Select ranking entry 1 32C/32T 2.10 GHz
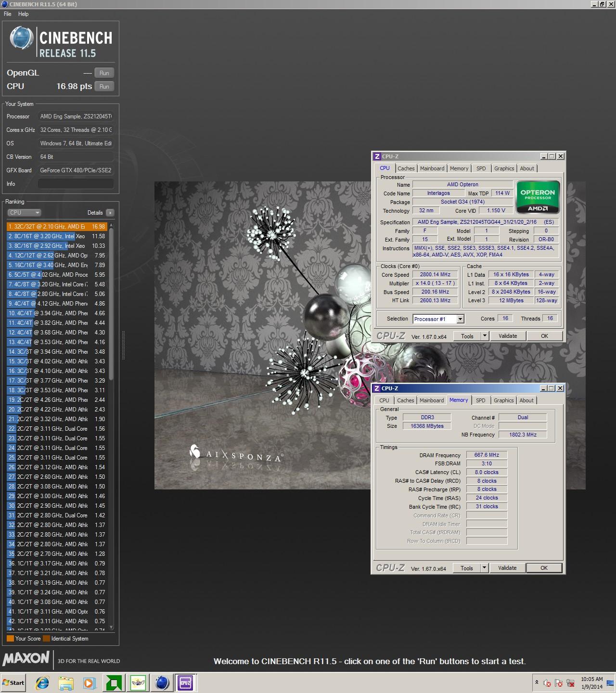The image size is (616, 693). click(56, 227)
